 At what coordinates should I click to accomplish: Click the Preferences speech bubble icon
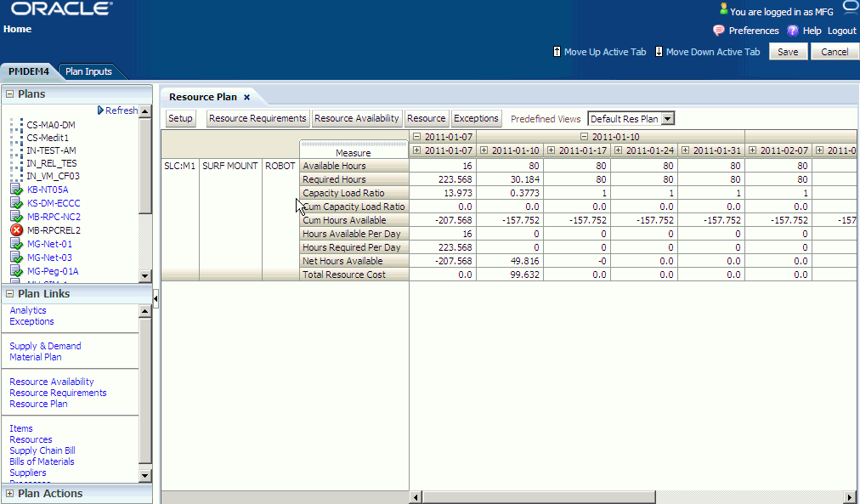click(718, 30)
